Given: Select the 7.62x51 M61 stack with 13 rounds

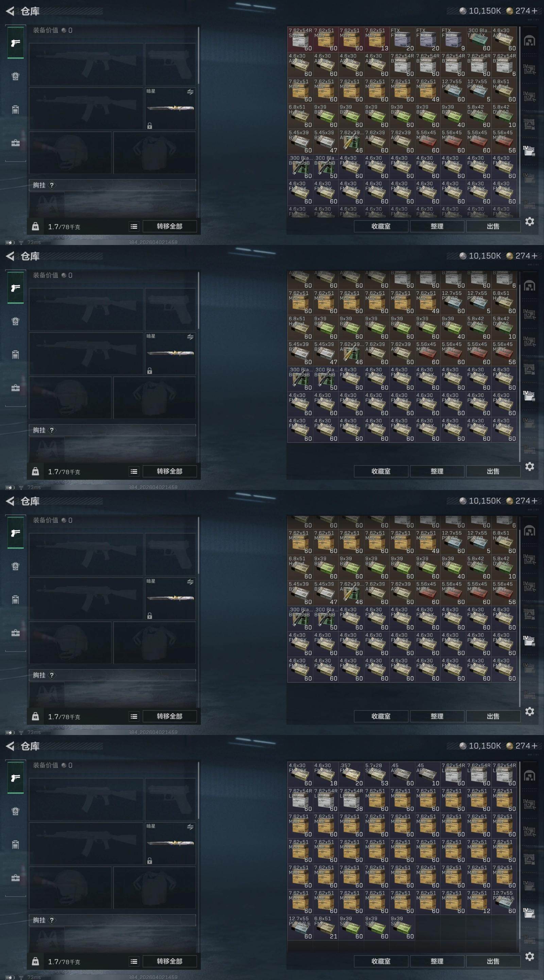Looking at the screenshot, I should [376, 39].
